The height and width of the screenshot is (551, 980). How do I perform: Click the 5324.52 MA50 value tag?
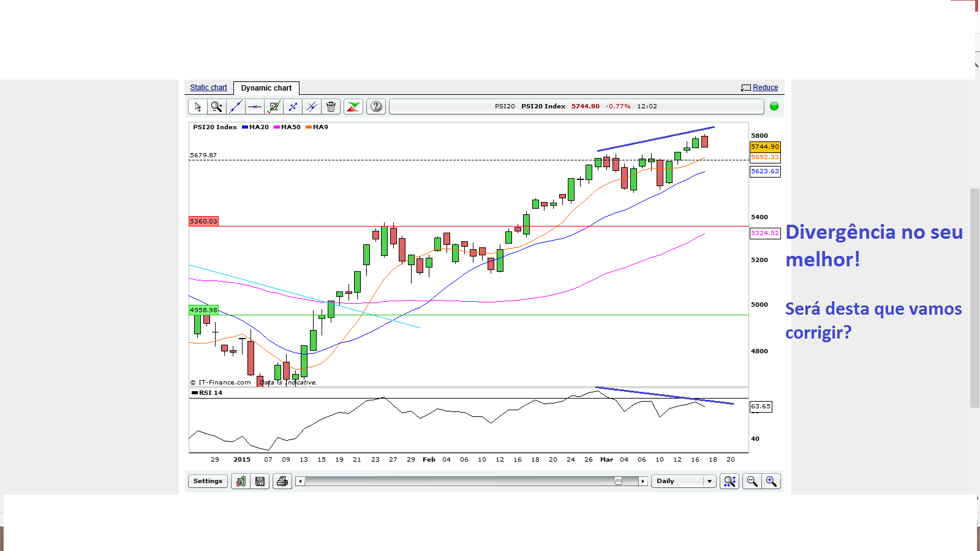(765, 233)
